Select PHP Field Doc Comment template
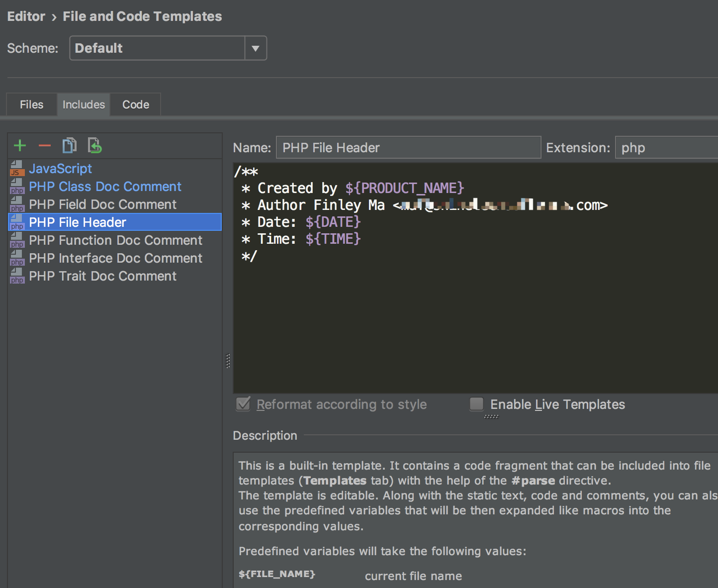 coord(115,204)
